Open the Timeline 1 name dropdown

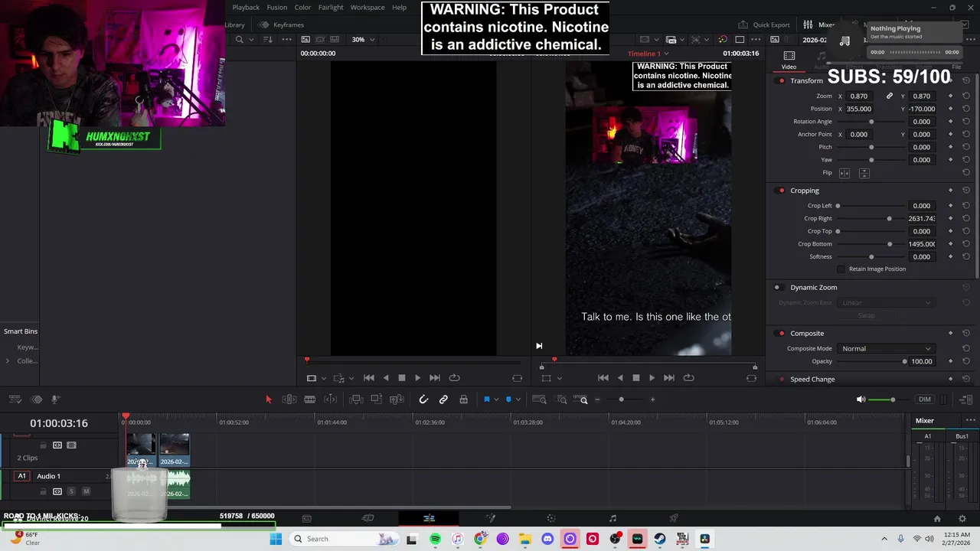click(648, 54)
